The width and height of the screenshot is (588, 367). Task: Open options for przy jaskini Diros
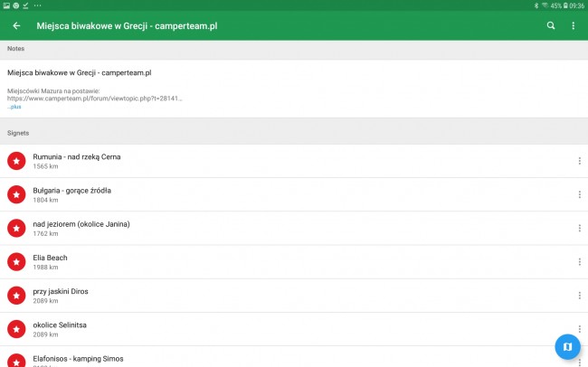tap(579, 296)
